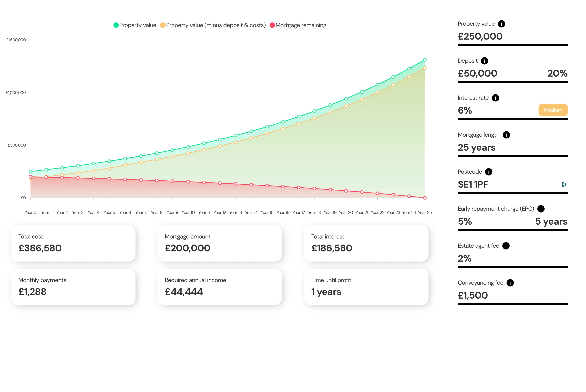Image resolution: width=586 pixels, height=392 pixels.
Task: Click the Deposit info icon
Action: [x=484, y=60]
